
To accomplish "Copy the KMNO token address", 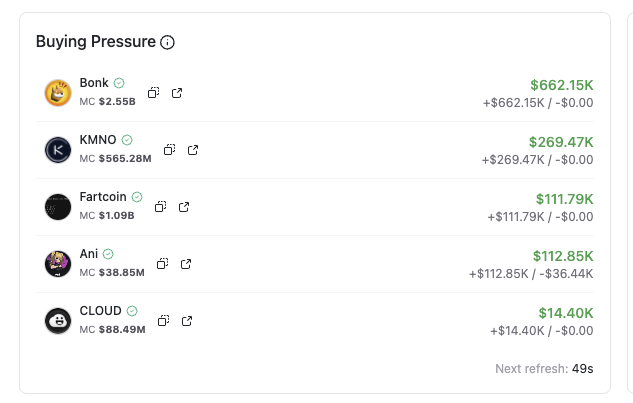I will coord(170,150).
